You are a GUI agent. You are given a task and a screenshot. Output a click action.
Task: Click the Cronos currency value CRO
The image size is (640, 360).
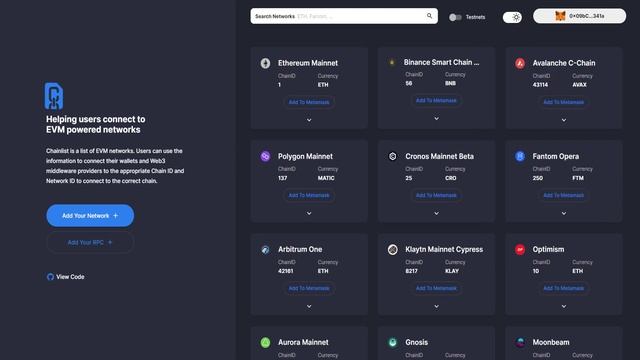[x=451, y=178]
